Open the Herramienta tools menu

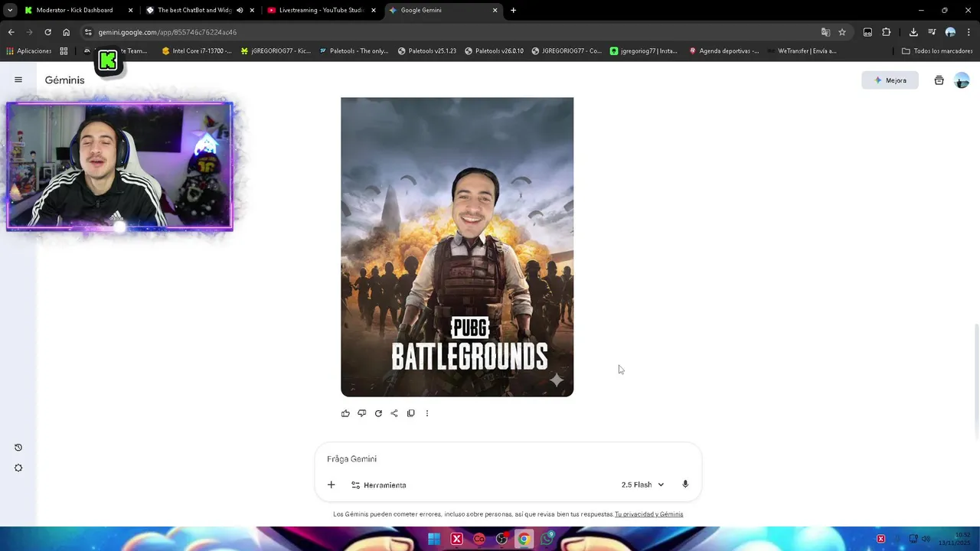click(x=378, y=484)
